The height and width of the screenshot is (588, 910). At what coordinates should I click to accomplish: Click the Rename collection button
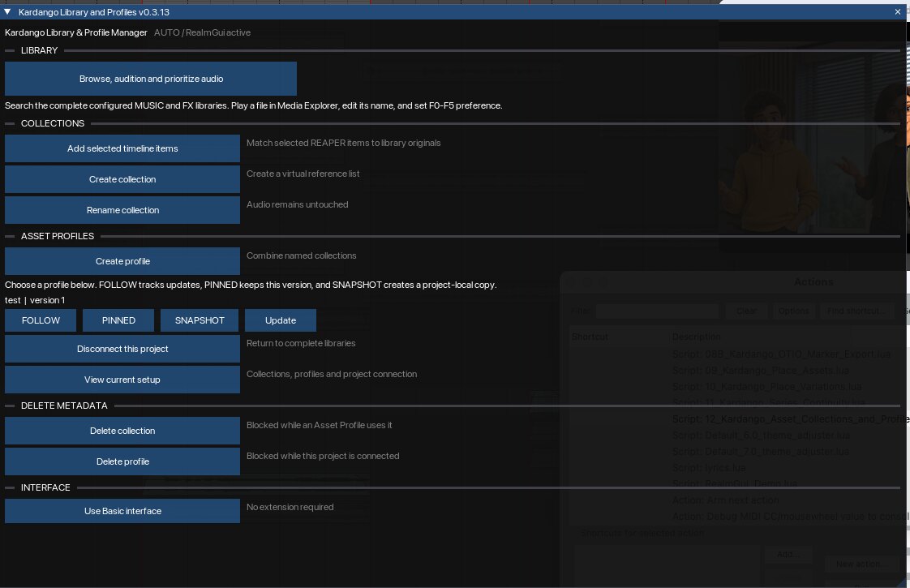122,210
